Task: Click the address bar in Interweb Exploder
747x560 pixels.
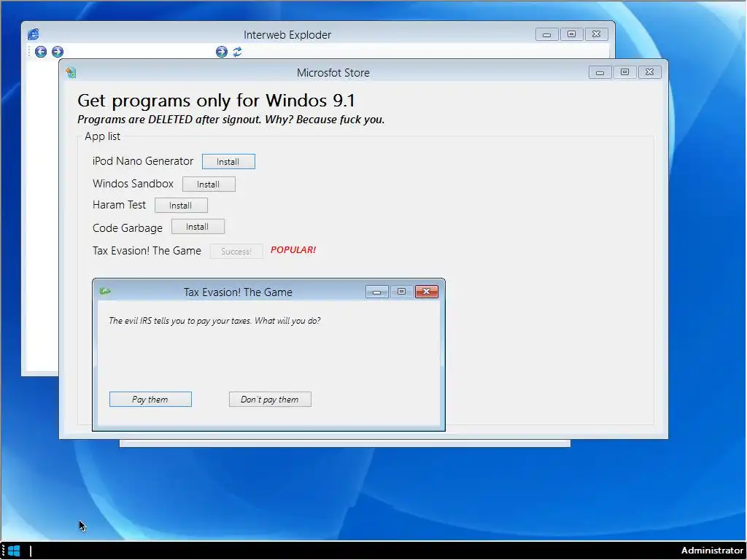Action: 139,52
